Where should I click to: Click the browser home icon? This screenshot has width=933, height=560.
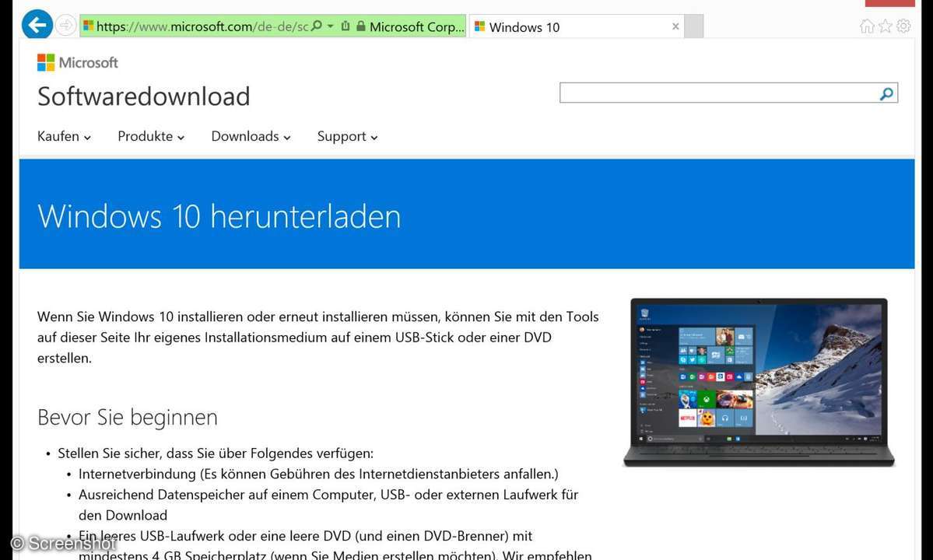pos(867,26)
